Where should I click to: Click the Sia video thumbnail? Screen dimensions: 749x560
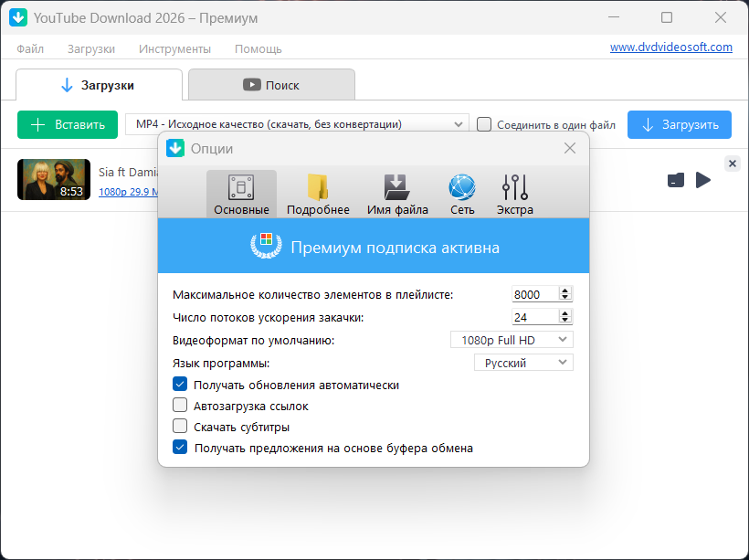[54, 179]
